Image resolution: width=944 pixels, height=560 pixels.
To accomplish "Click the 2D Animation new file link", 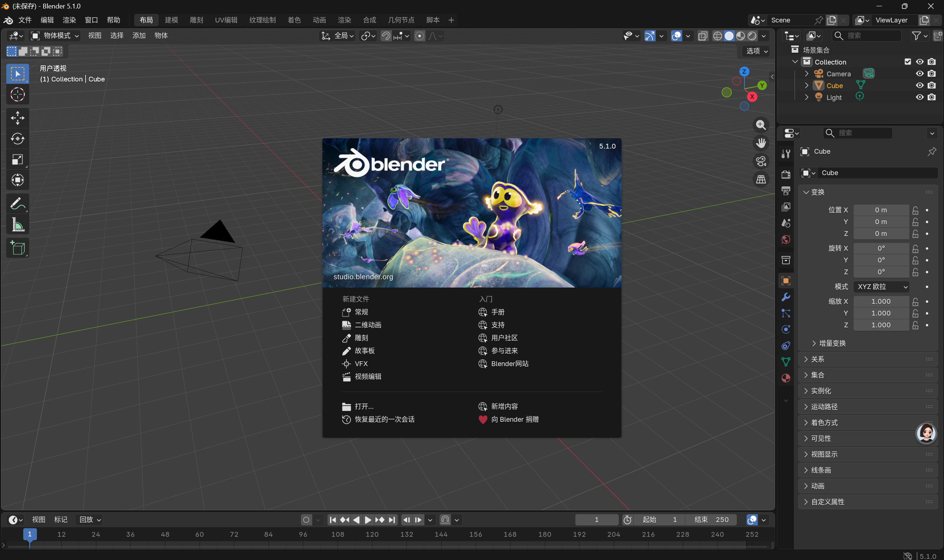I will click(x=367, y=325).
